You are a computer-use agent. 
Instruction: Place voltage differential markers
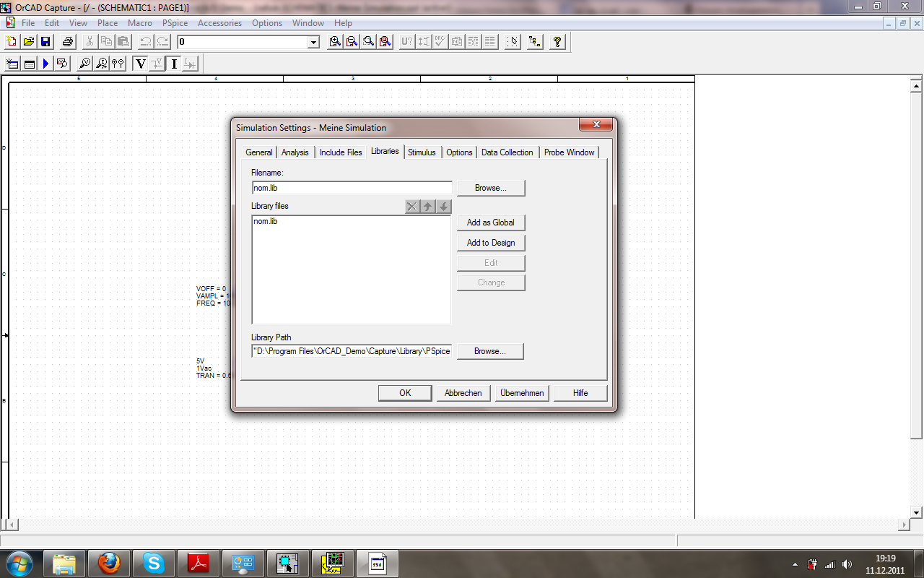tap(118, 64)
